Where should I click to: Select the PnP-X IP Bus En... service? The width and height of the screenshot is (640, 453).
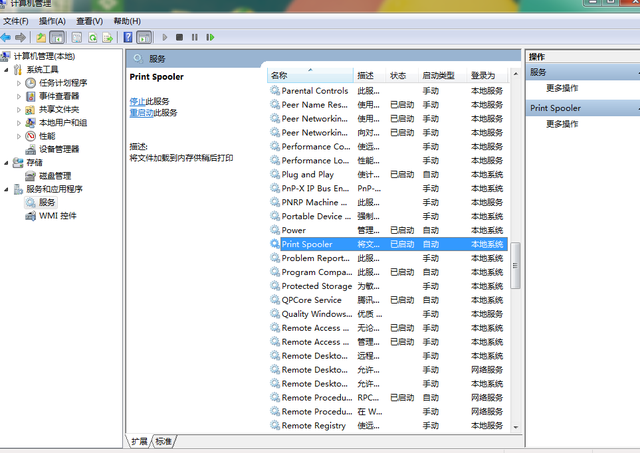(387, 189)
